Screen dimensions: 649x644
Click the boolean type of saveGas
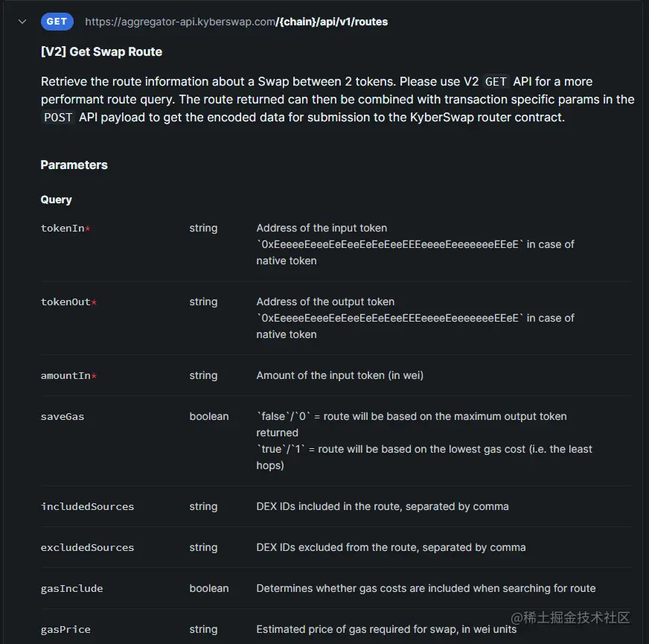208,416
